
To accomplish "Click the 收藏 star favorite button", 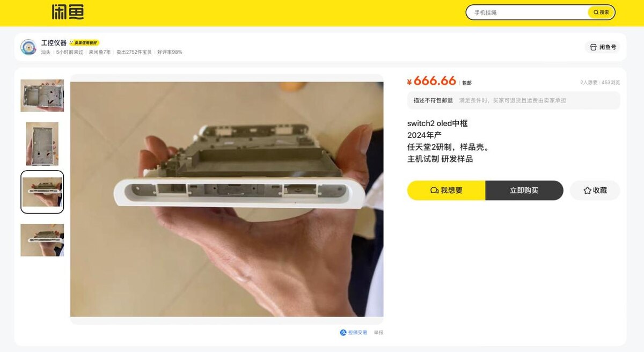I will (x=595, y=190).
